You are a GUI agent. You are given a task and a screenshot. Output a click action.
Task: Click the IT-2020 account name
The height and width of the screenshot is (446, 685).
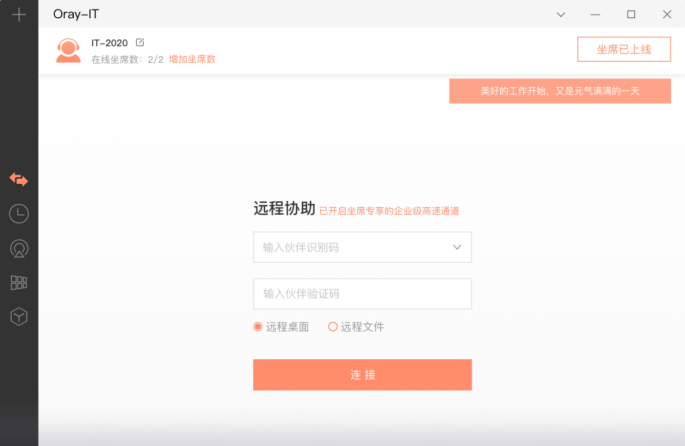click(110, 42)
